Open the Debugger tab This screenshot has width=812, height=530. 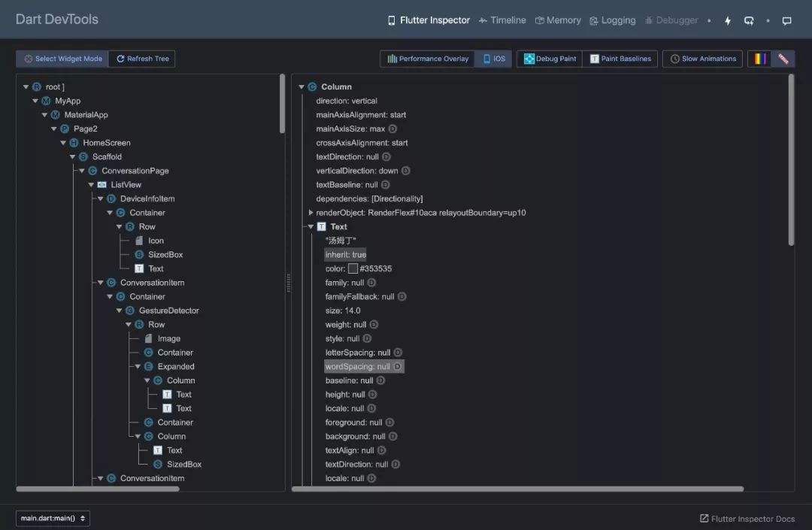point(671,20)
